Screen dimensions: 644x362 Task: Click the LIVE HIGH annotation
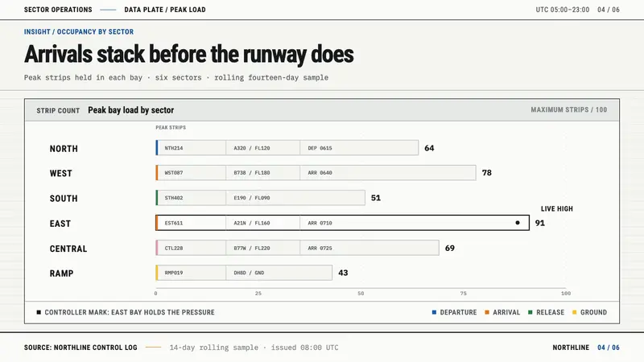[x=556, y=208]
